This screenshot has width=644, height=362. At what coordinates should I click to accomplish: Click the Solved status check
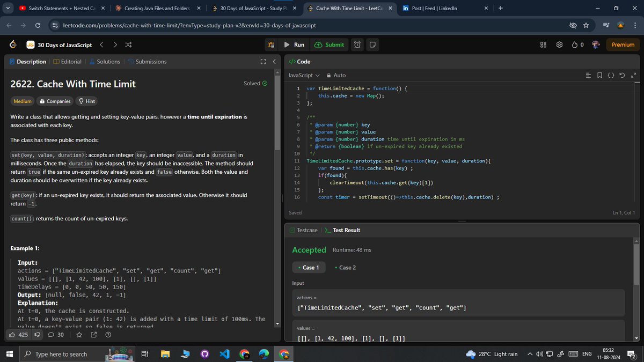click(x=255, y=83)
